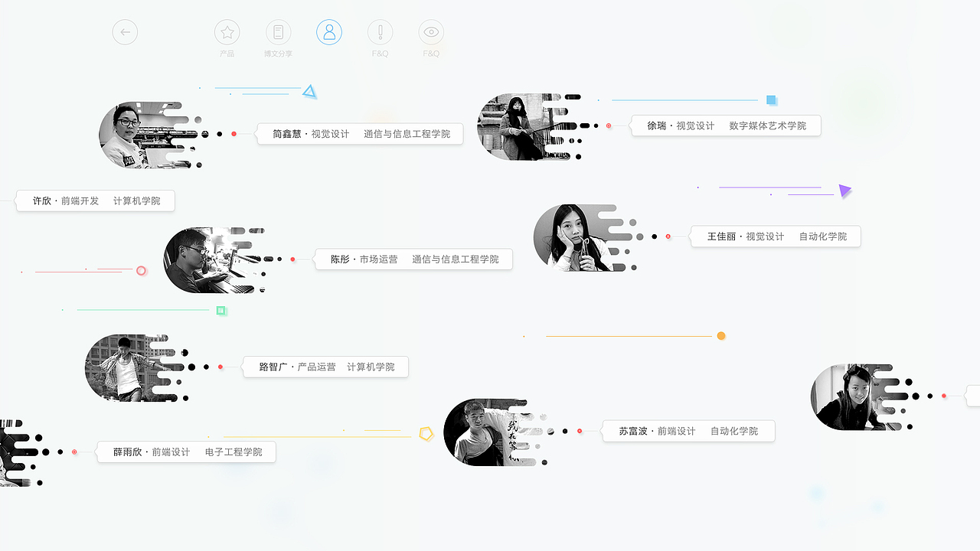This screenshot has width=980, height=551.
Task: Click the blue triangle decoration near top
Action: coord(309,90)
